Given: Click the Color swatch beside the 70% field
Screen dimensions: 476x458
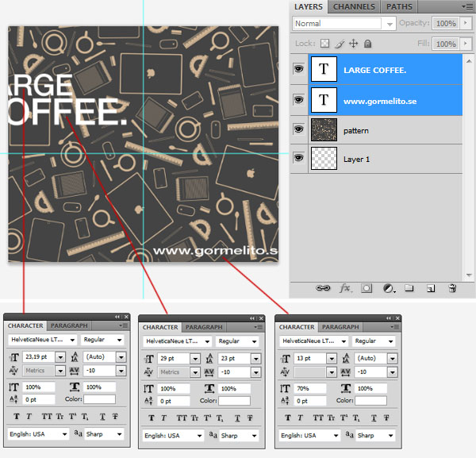Looking at the screenshot, I should [371, 401].
